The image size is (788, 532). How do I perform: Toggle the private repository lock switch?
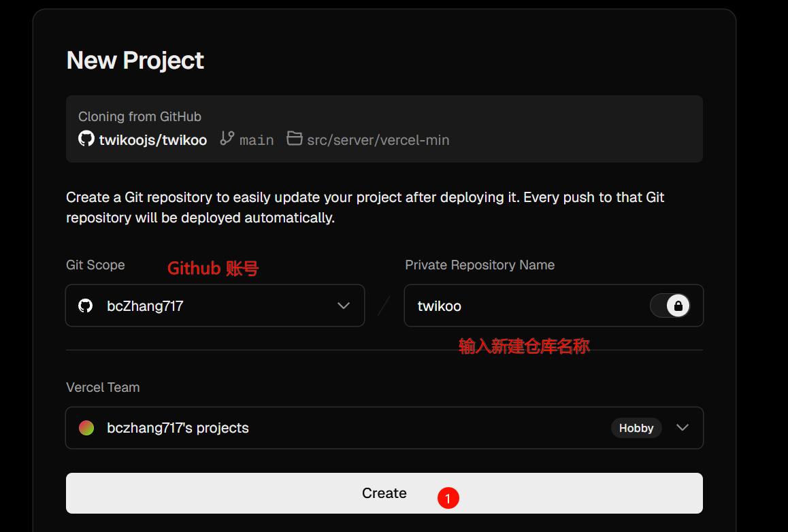click(x=670, y=305)
